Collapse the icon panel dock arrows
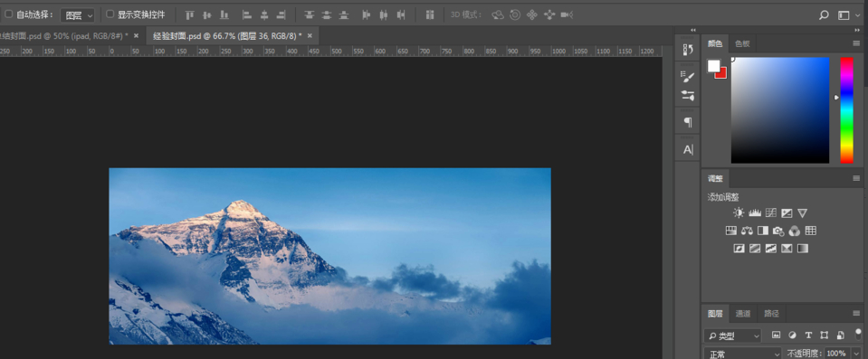The width and height of the screenshot is (868, 359). click(x=692, y=30)
